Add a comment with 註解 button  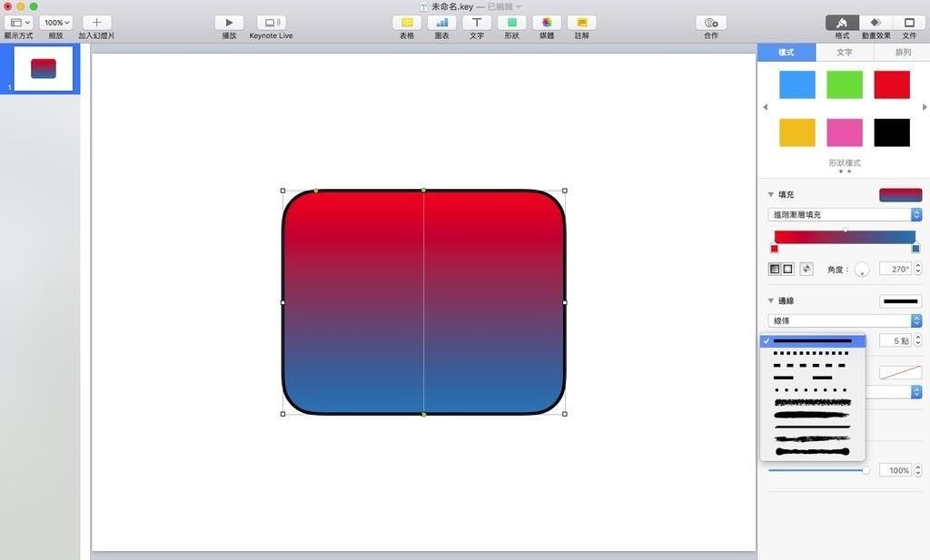coord(581,23)
